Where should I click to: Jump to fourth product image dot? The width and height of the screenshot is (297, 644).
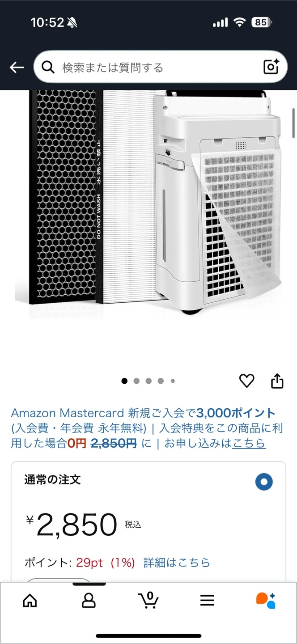[161, 381]
